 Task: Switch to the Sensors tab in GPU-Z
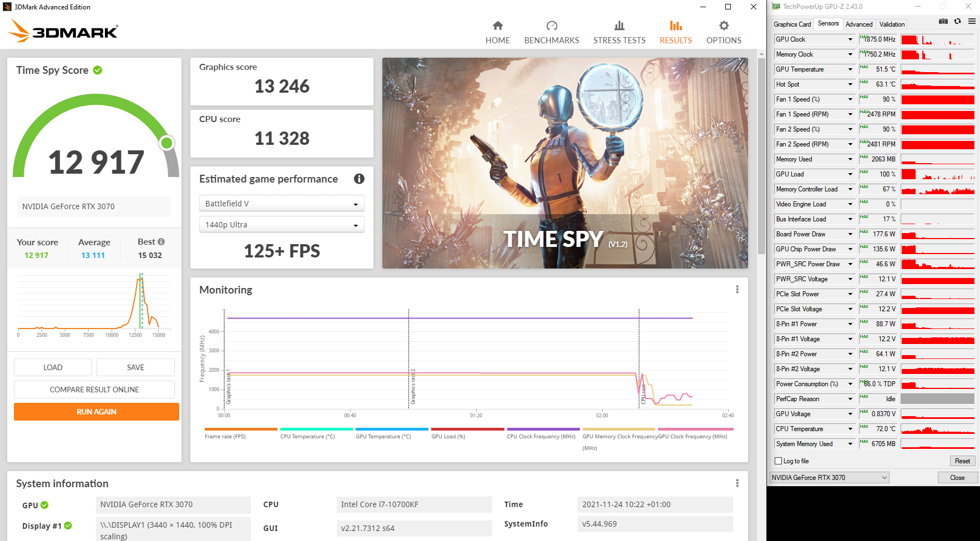tap(828, 23)
